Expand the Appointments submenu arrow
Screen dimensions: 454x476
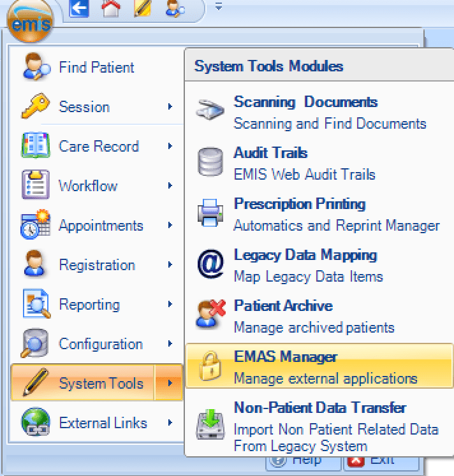pyautogui.click(x=170, y=225)
